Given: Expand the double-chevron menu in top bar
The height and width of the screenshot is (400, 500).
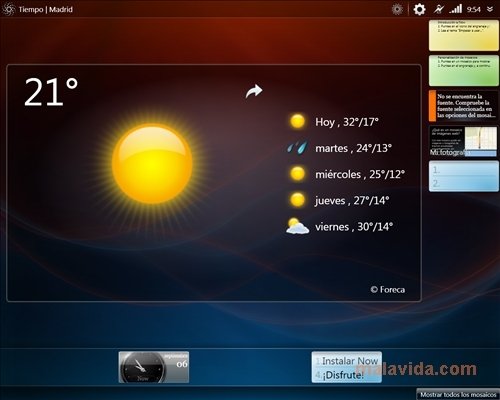Looking at the screenshot, I should [x=490, y=9].
